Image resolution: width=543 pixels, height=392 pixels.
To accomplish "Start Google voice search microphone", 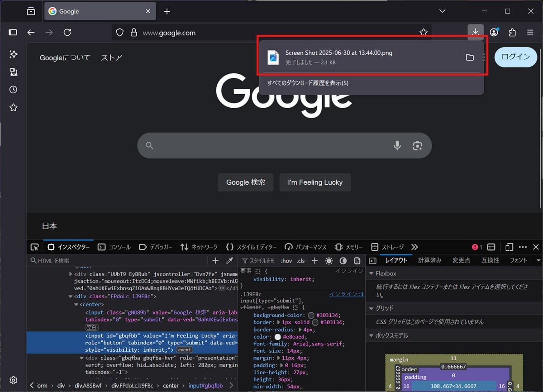I will [x=397, y=145].
